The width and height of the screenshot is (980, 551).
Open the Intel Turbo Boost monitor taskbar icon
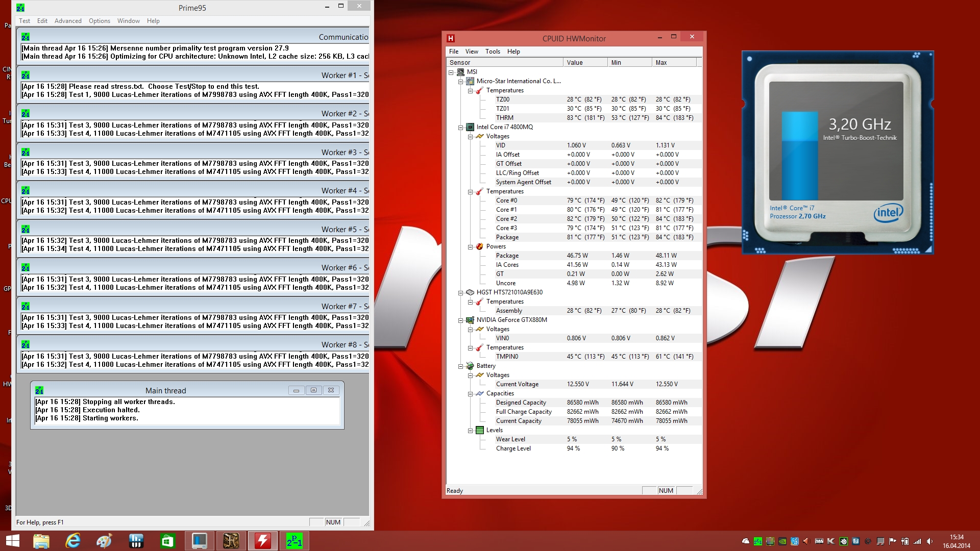coord(199,541)
